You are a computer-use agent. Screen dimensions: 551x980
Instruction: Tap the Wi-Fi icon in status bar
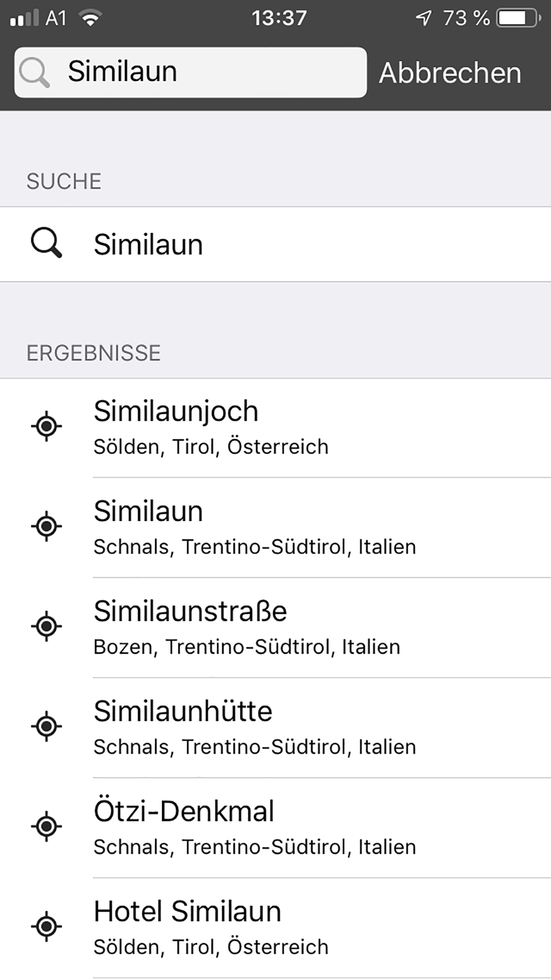click(x=90, y=18)
